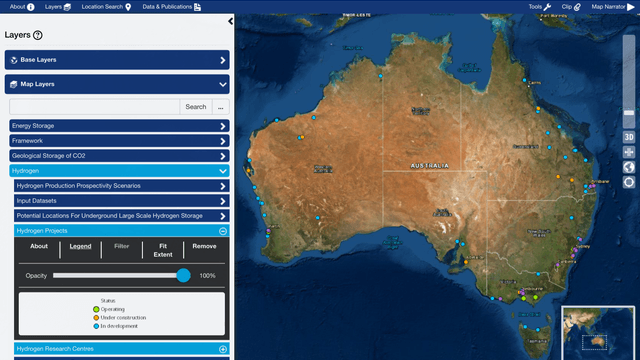The image size is (640, 360).
Task: Click the globe full extent icon
Action: (629, 167)
